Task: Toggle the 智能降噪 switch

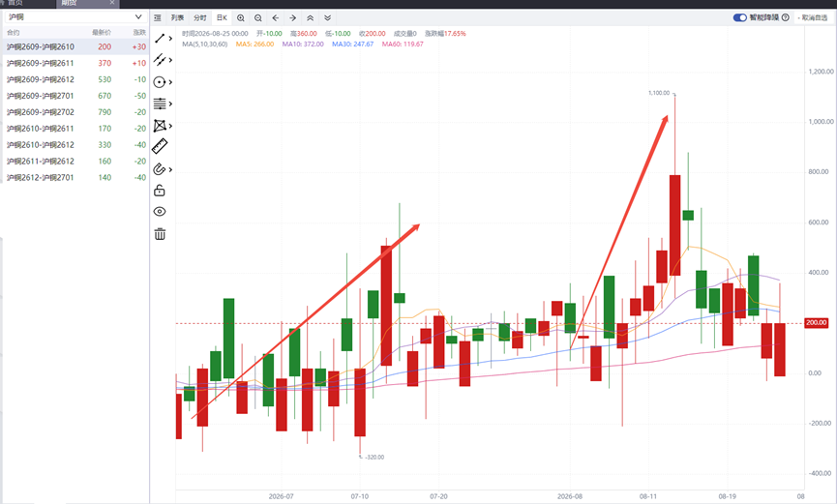Action: click(x=740, y=17)
